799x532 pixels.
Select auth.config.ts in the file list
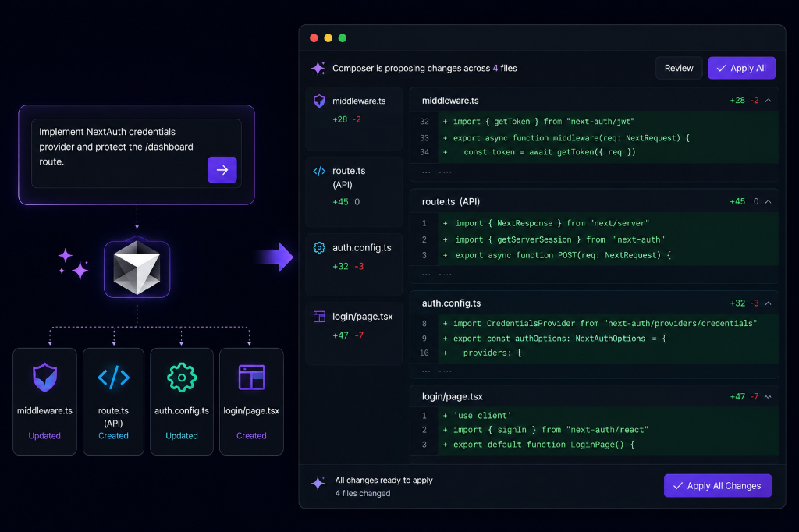click(354, 264)
